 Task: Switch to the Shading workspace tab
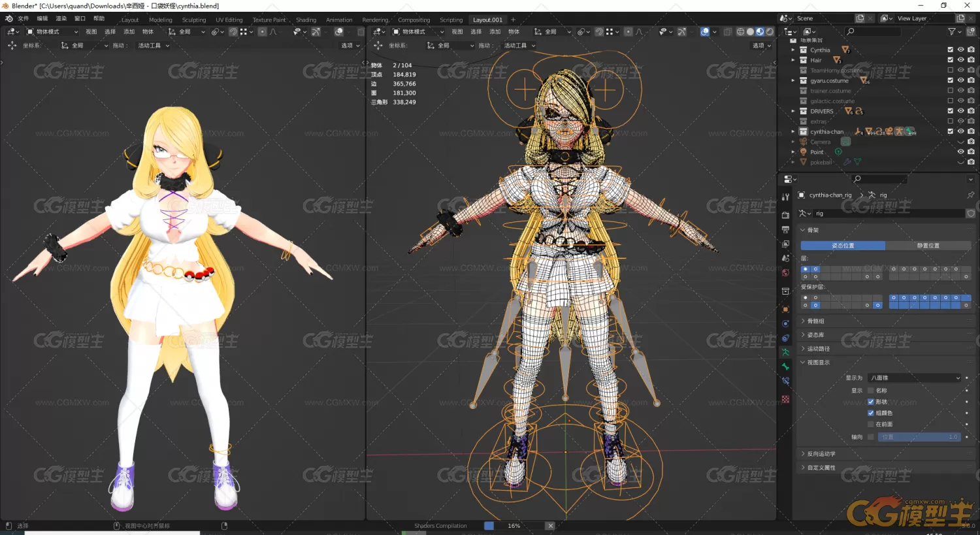point(306,20)
